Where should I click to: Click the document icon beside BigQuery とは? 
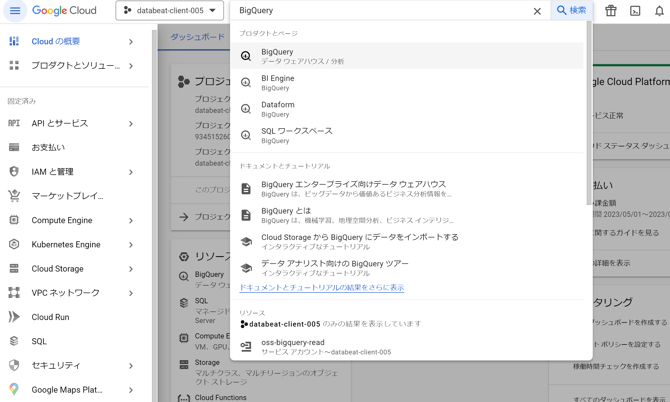click(246, 215)
